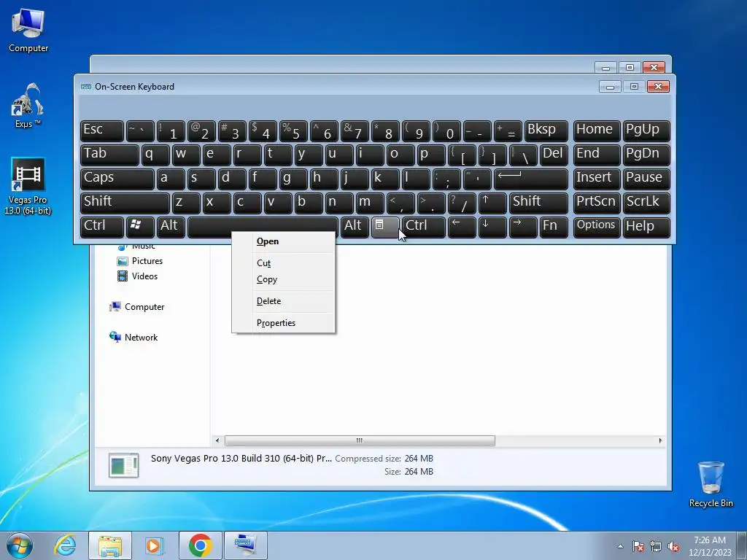This screenshot has width=747, height=560.
Task: Launch Windows Media Player from taskbar
Action: point(155,545)
